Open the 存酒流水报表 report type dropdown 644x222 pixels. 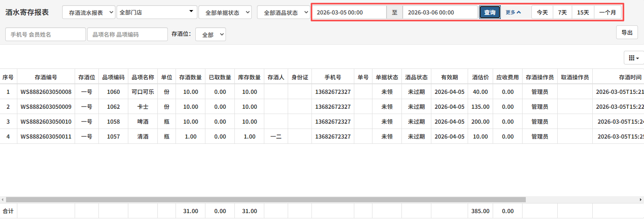click(89, 12)
